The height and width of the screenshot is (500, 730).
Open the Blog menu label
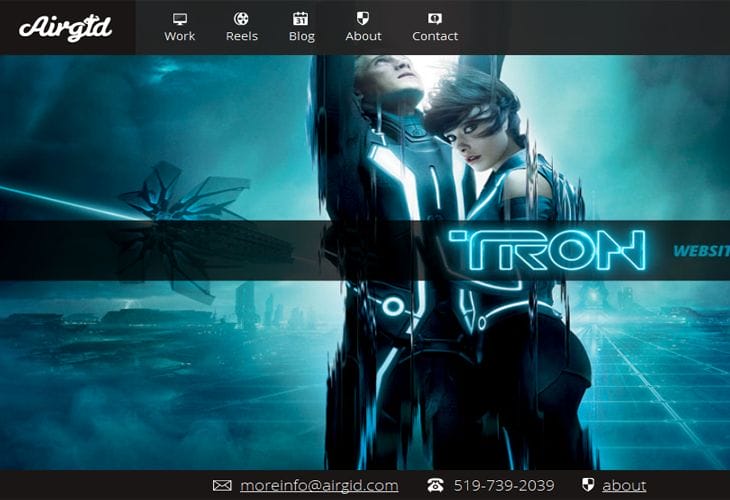click(x=301, y=36)
